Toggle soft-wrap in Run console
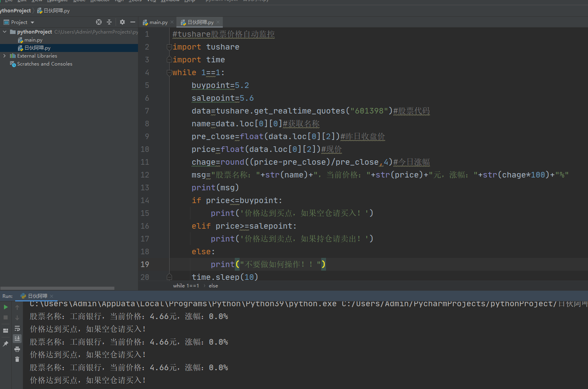Screen dimensions: 588x389 click(x=17, y=328)
